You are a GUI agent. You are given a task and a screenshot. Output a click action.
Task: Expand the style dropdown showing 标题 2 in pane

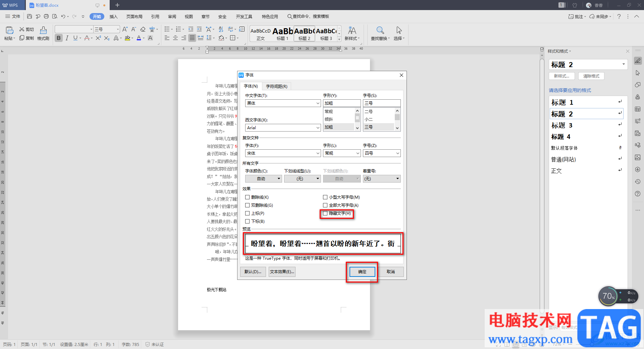click(x=624, y=64)
